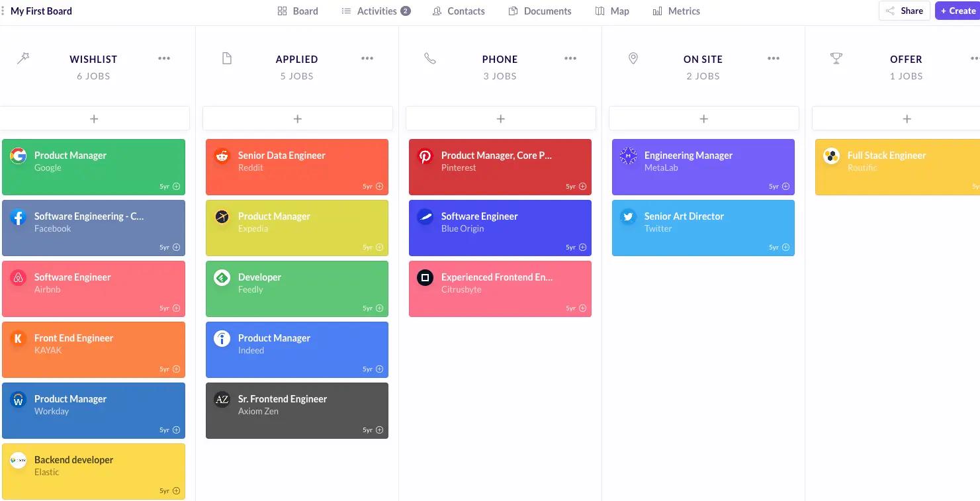Click the Elastic logo icon

tap(18, 461)
